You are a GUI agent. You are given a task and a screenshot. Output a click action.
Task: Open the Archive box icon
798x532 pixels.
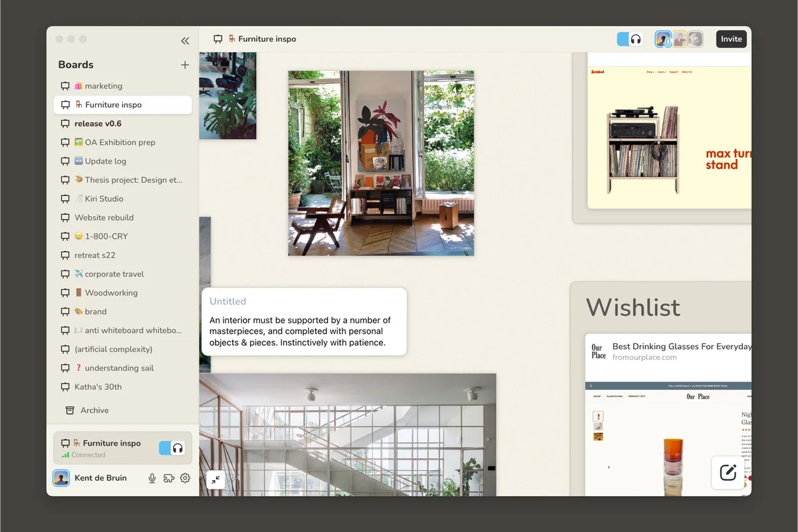point(69,410)
